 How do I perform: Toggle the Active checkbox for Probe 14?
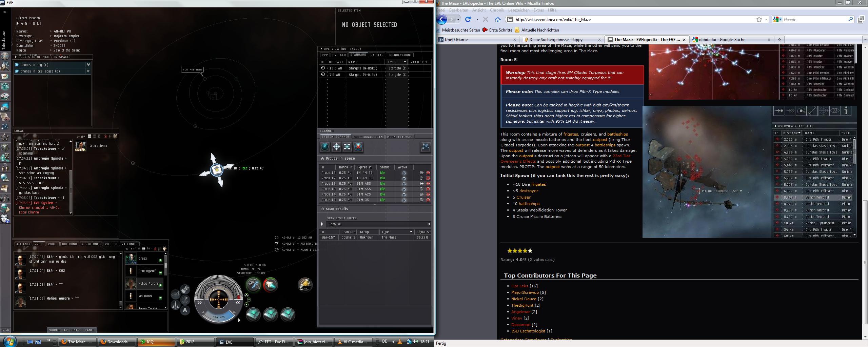pos(404,195)
